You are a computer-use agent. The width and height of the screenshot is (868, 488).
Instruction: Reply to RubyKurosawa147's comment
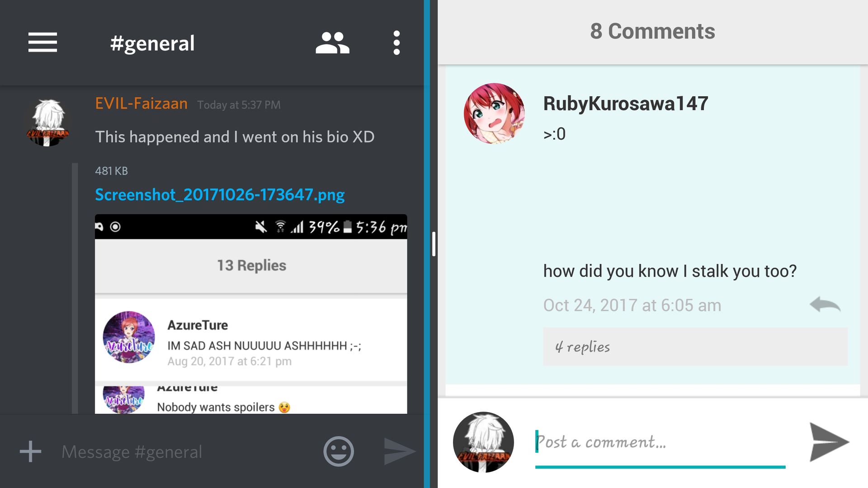pyautogui.click(x=825, y=305)
